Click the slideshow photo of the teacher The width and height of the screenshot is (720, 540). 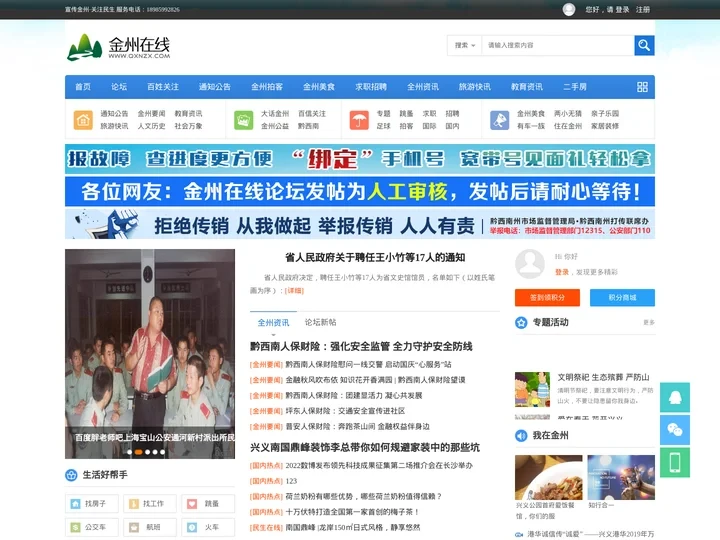pos(150,354)
